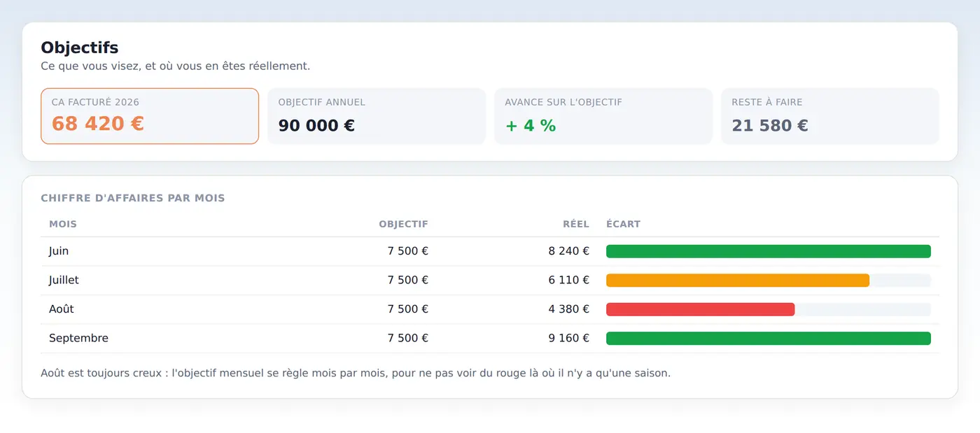The image size is (980, 433).
Task: Click the "9 160 €" actual value
Action: [569, 339]
